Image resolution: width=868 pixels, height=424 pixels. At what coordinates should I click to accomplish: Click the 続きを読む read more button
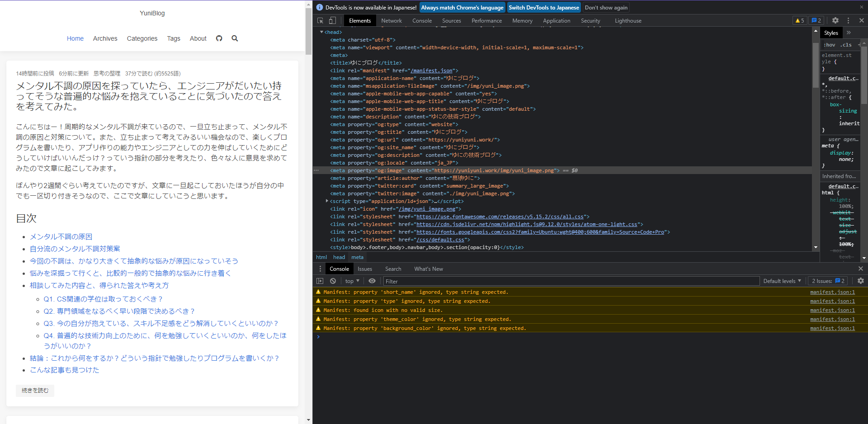point(35,391)
